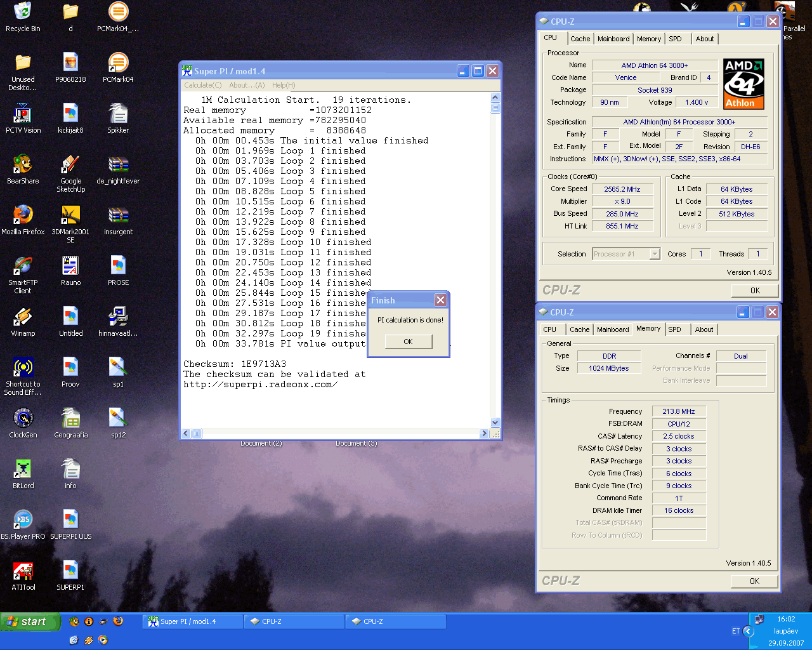Click Super PI horizontal scrollbar right arrow

coord(484,434)
